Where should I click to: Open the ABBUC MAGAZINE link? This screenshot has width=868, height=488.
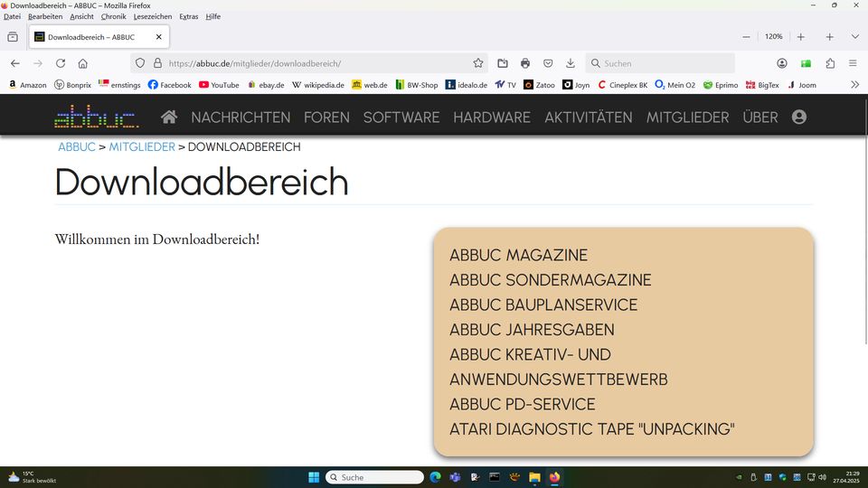(x=518, y=256)
